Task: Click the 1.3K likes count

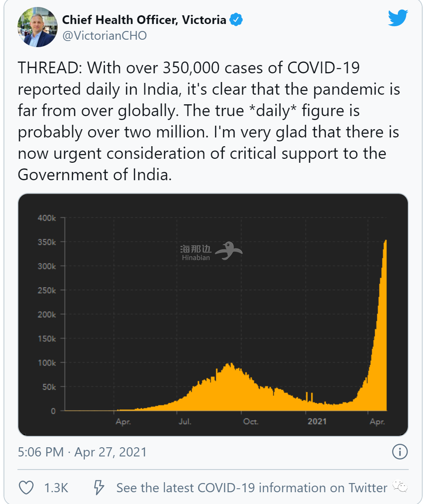Action: (x=56, y=487)
